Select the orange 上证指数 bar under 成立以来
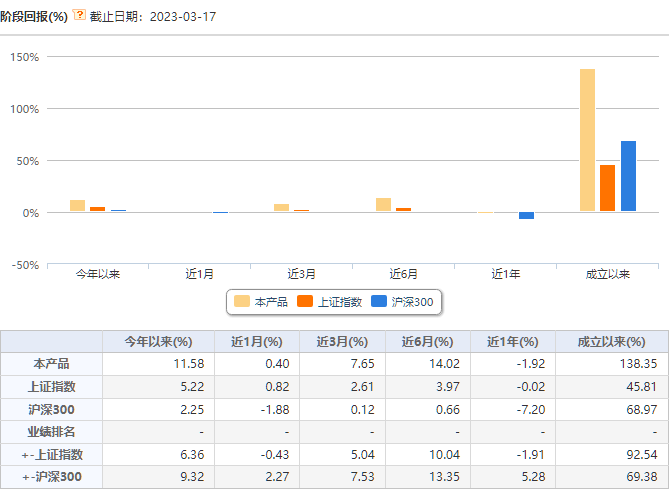 608,188
